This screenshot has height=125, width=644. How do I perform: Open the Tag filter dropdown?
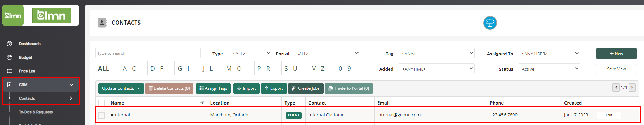click(x=436, y=53)
